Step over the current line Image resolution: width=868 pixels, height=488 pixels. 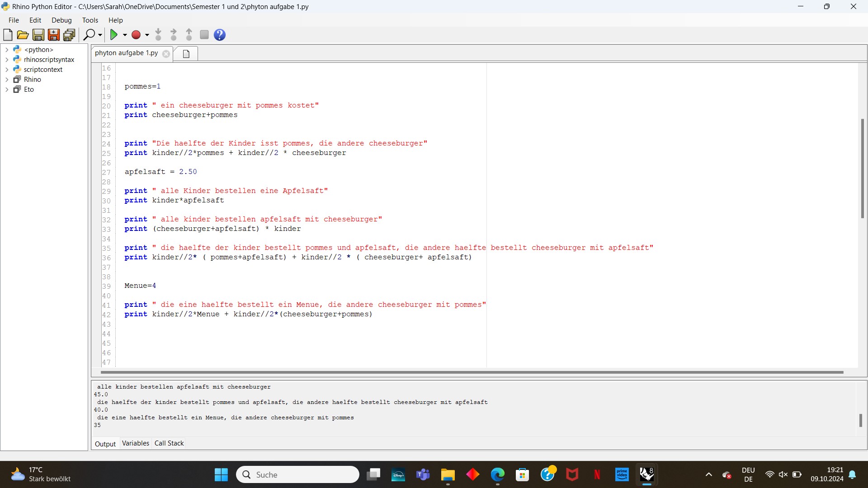(x=174, y=35)
